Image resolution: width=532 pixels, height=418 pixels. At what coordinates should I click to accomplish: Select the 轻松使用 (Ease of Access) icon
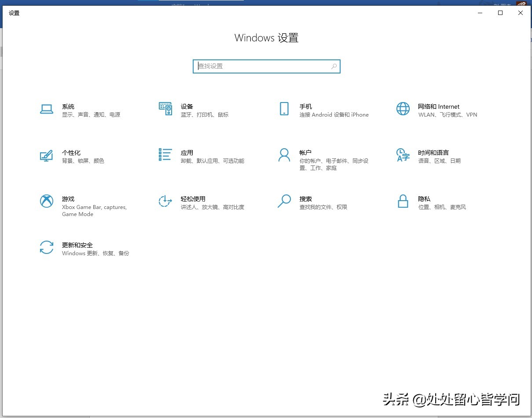click(165, 202)
